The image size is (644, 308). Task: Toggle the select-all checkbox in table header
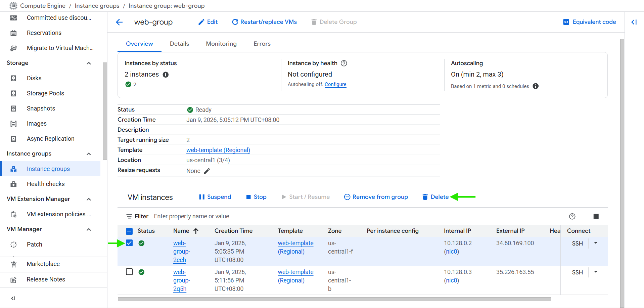(x=129, y=231)
